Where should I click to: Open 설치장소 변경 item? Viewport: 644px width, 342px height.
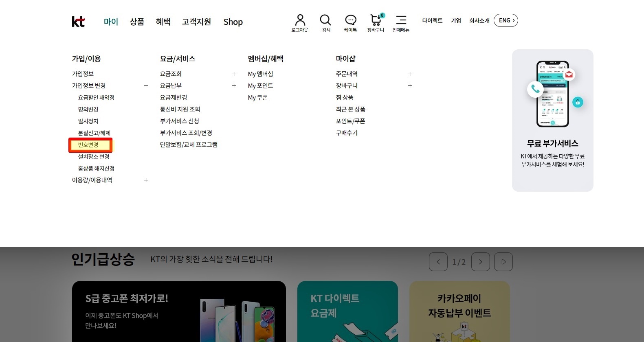(x=94, y=156)
